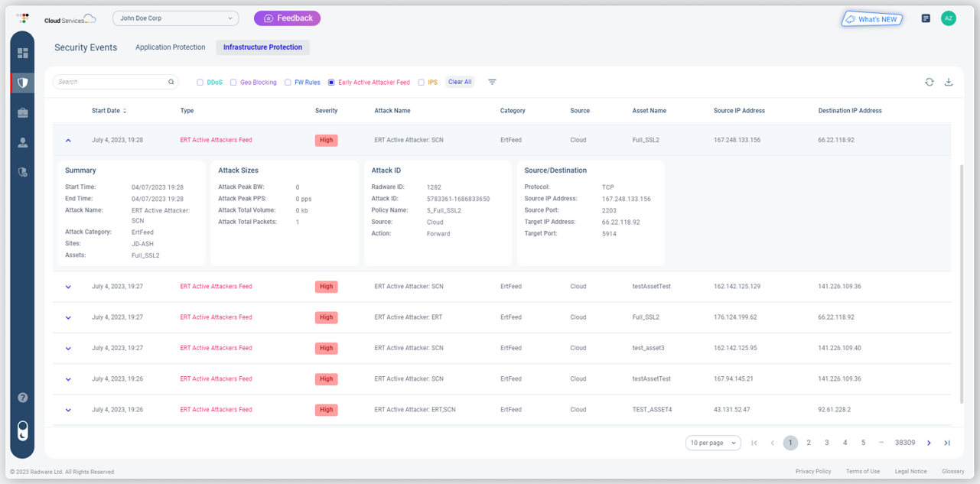Open the John Doe Corp account dropdown
The width and height of the screenshot is (980, 484).
coord(175,17)
